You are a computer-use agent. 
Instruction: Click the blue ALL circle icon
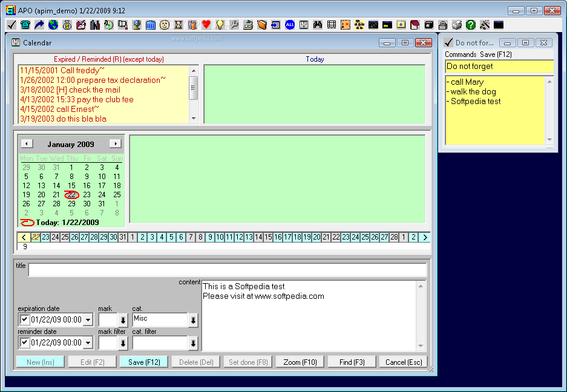click(x=290, y=25)
